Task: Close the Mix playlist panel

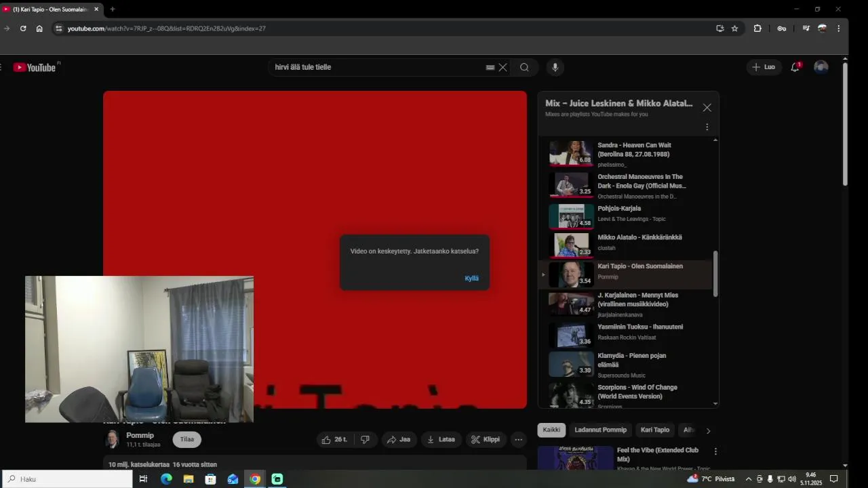Action: 707,108
